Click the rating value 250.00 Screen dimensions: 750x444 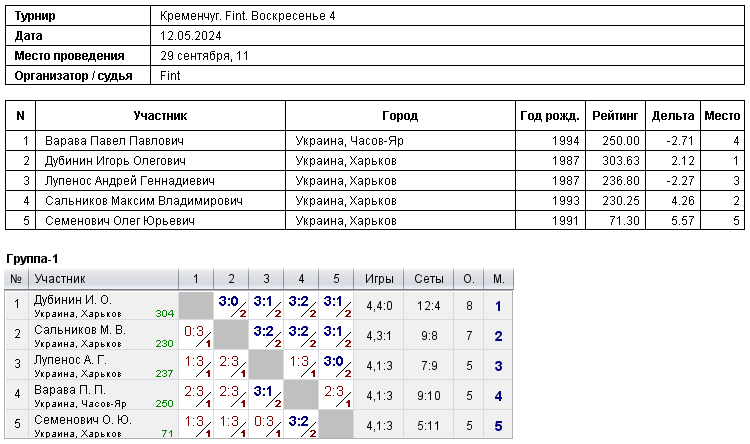point(621,141)
